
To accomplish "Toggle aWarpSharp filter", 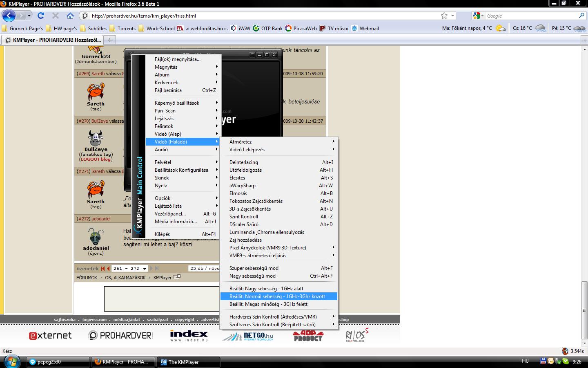I will click(x=279, y=186).
